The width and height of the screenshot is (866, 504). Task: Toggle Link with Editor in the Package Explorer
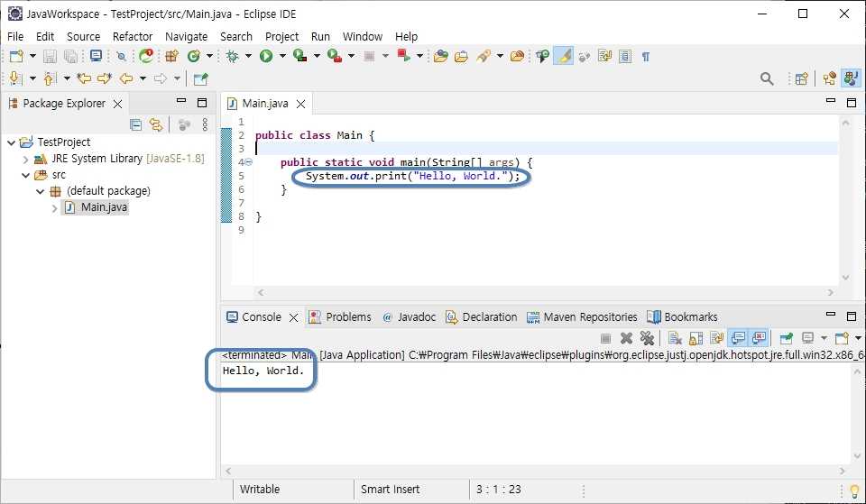click(x=156, y=124)
